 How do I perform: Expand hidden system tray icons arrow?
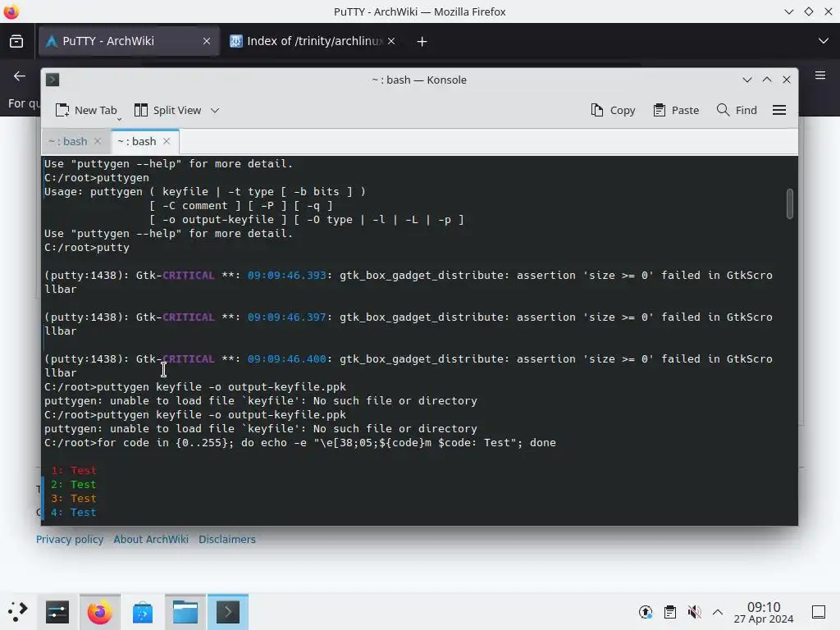(x=718, y=612)
